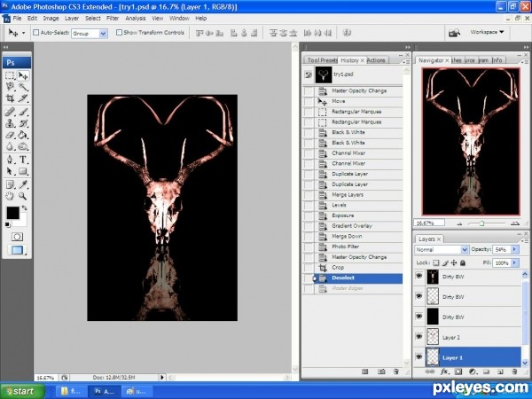Open the layer Opacity slider arrow
The image size is (532, 399).
[x=514, y=249]
